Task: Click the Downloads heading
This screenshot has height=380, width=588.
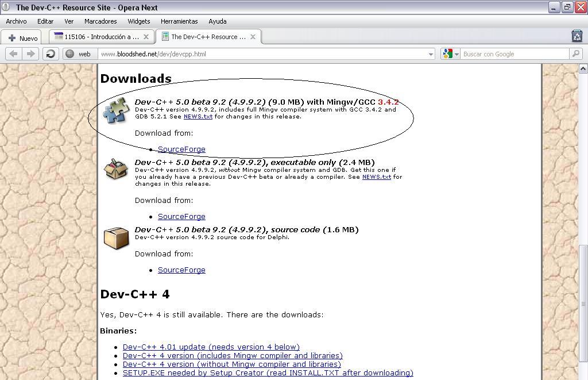Action: coord(136,79)
